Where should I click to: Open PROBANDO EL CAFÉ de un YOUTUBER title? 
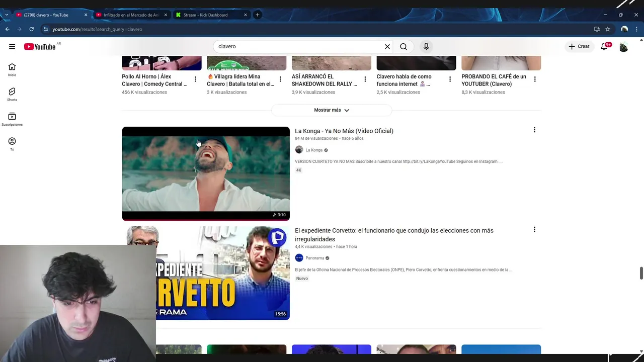(494, 80)
